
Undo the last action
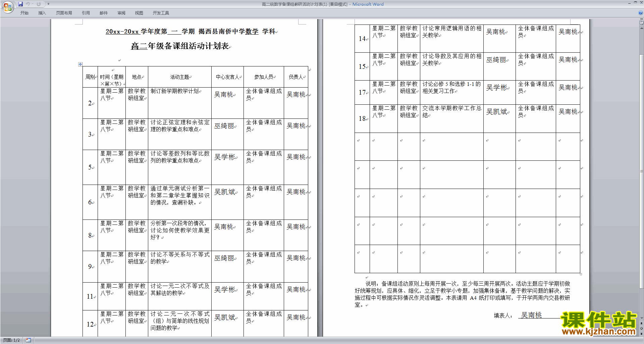pos(28,4)
